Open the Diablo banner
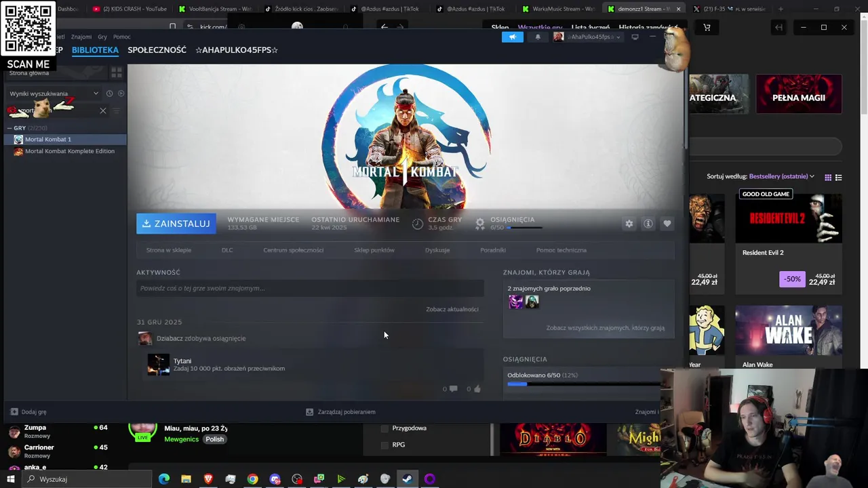The width and height of the screenshot is (868, 488). (553, 439)
